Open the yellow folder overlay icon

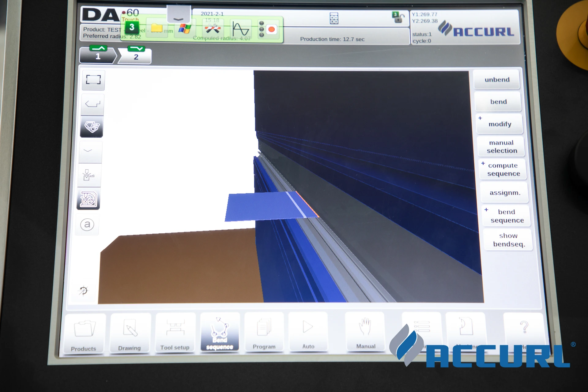(x=157, y=28)
